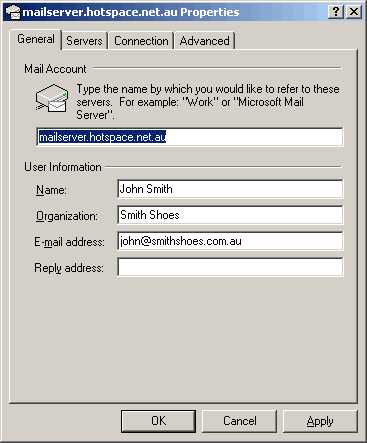Image resolution: width=367 pixels, height=443 pixels.
Task: Click the 'Reply address:' label
Action: [x=69, y=268]
